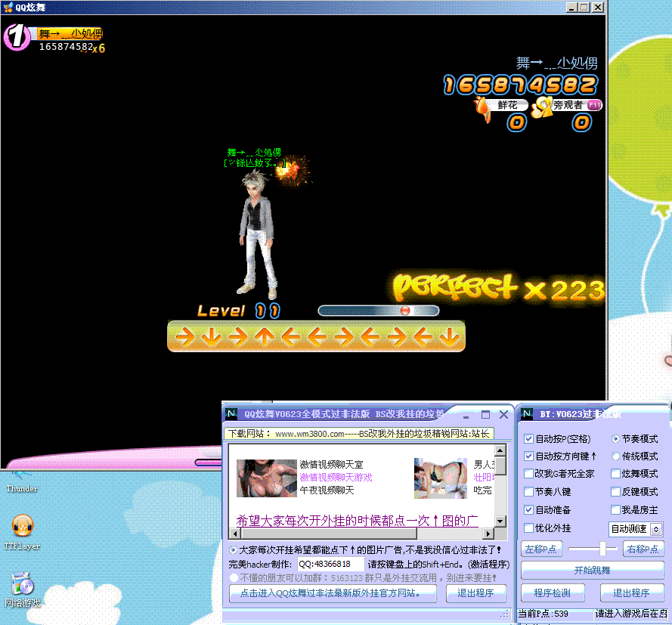Select 传统模式 radio button

615,456
